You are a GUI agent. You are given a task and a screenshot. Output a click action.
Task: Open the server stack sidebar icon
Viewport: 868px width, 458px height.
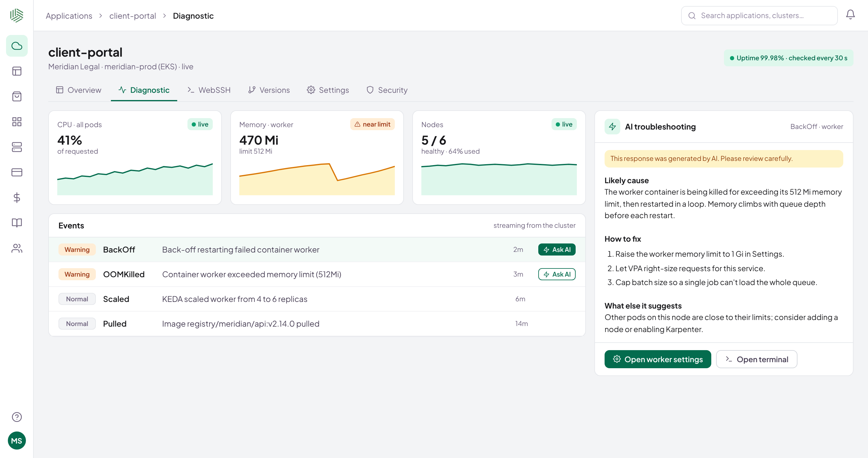tap(17, 147)
